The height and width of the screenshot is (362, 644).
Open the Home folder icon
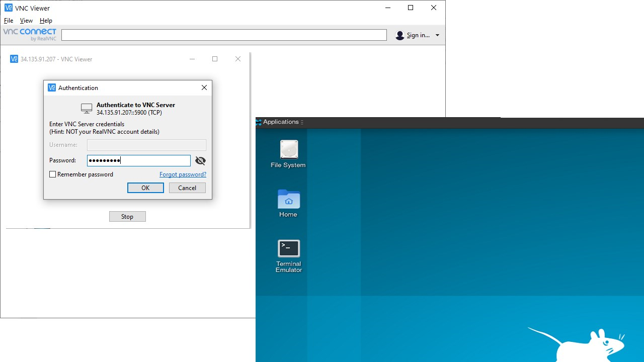click(289, 199)
